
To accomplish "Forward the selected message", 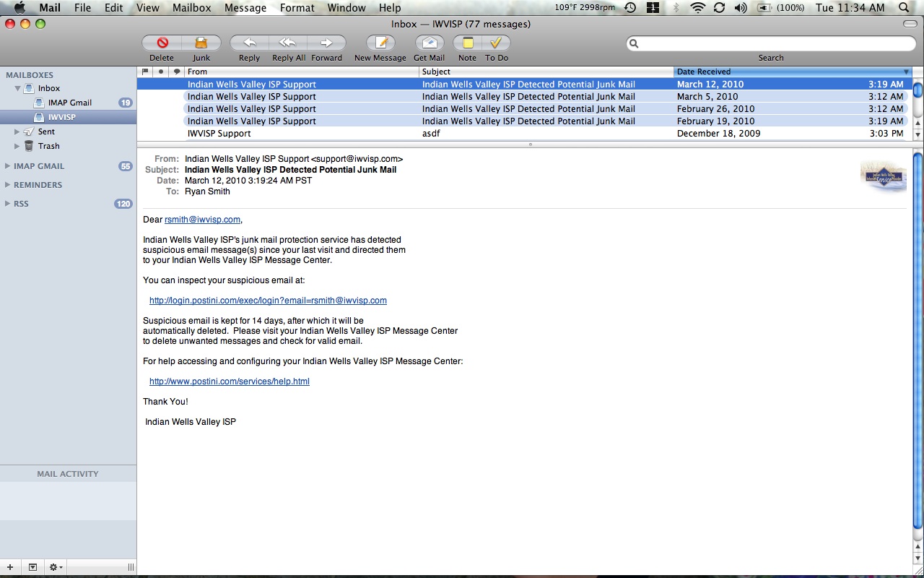I will pyautogui.click(x=326, y=43).
